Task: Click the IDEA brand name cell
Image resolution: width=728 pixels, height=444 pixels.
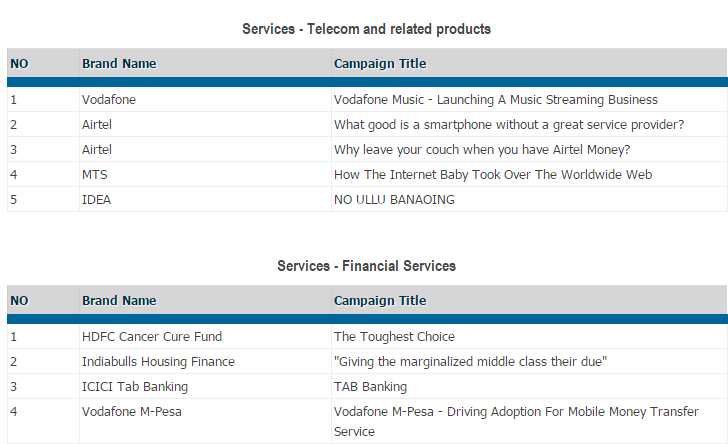Action: 97,200
